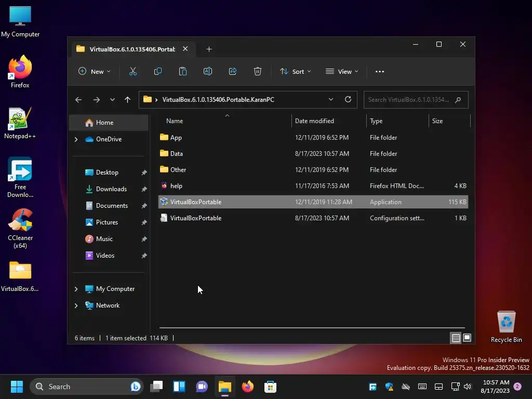The width and height of the screenshot is (532, 399).
Task: Go forward with the right arrow
Action: coord(96,100)
